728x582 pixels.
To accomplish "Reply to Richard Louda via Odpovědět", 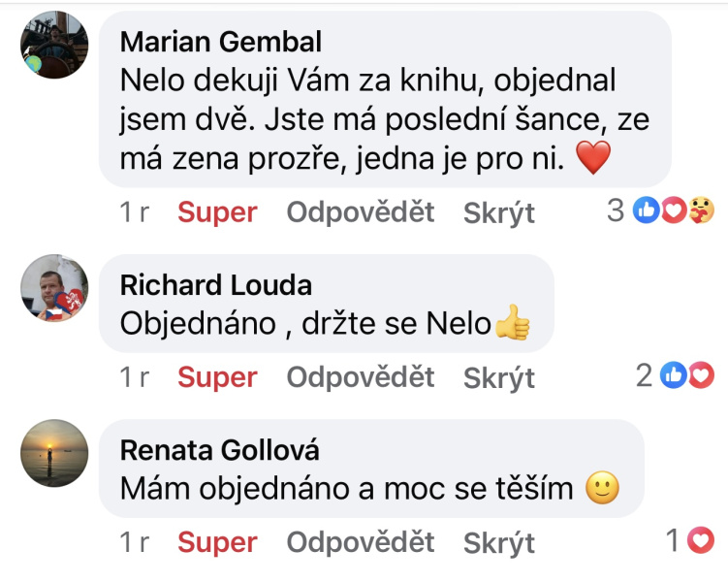I will tap(361, 376).
